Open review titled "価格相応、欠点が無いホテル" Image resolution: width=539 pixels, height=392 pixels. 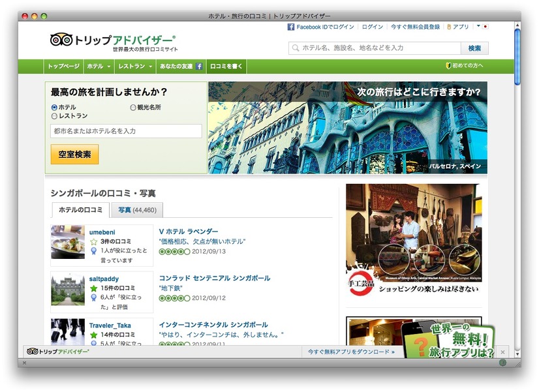point(202,242)
